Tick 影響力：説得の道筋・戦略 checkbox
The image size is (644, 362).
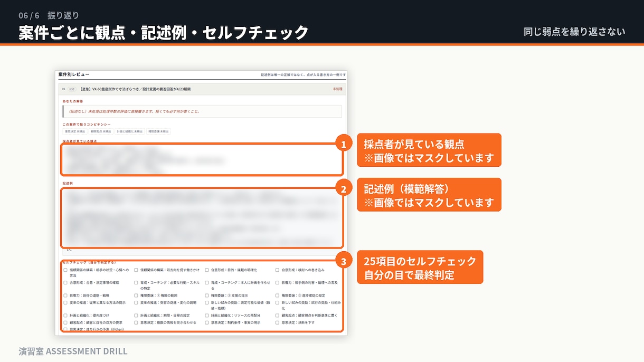coord(65,296)
